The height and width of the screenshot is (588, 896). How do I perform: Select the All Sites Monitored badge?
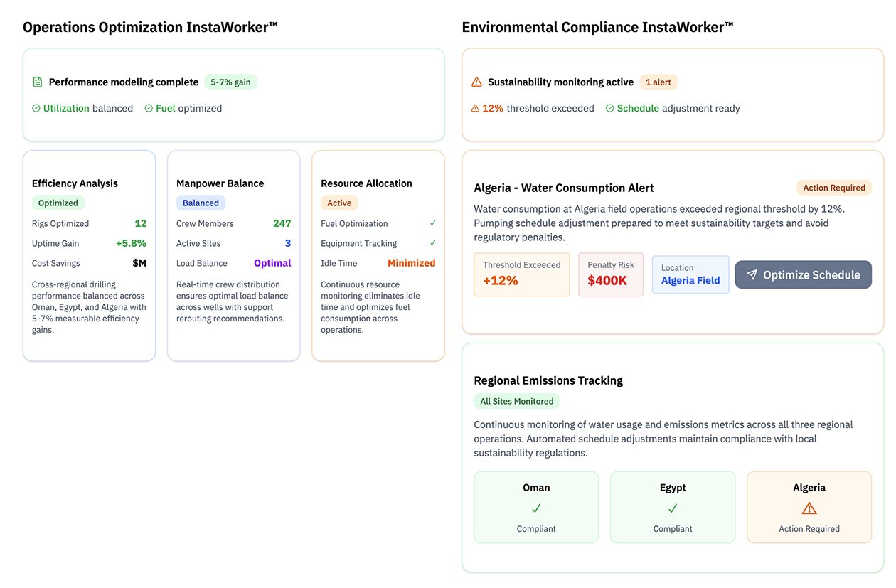click(517, 402)
